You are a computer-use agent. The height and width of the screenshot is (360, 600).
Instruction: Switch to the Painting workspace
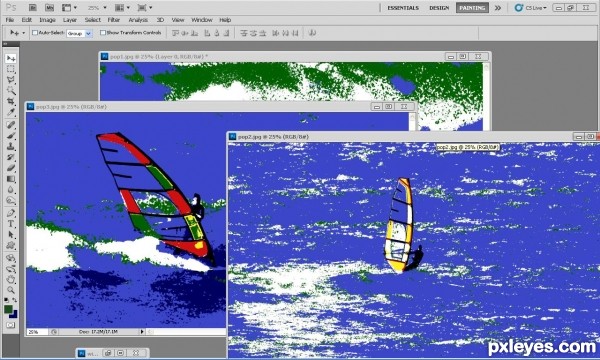pyautogui.click(x=472, y=8)
